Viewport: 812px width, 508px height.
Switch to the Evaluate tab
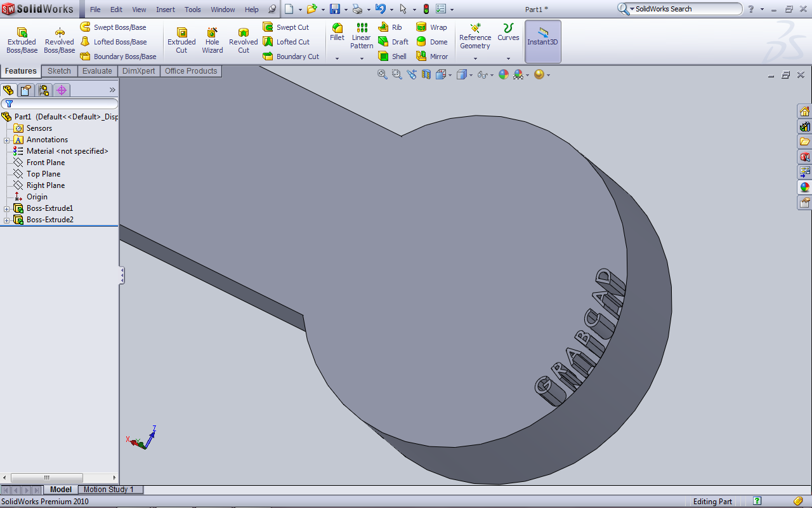[x=97, y=71]
